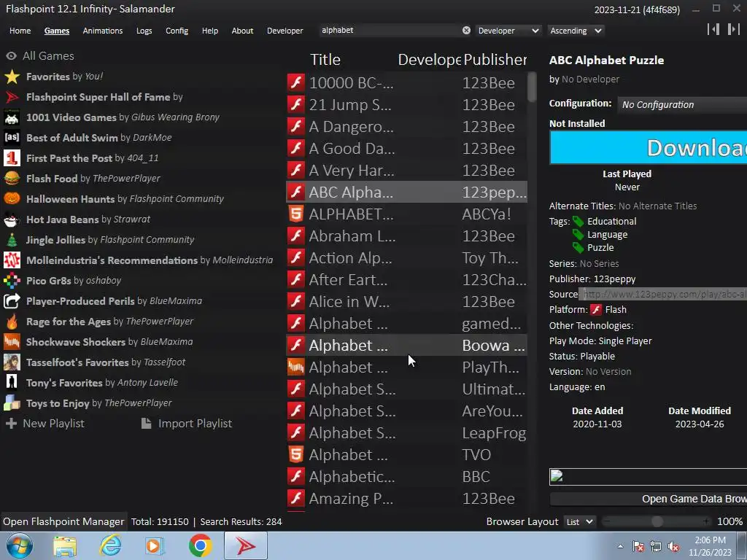The width and height of the screenshot is (747, 560).
Task: Open Windows Explorer folder in taskbar
Action: (x=65, y=545)
